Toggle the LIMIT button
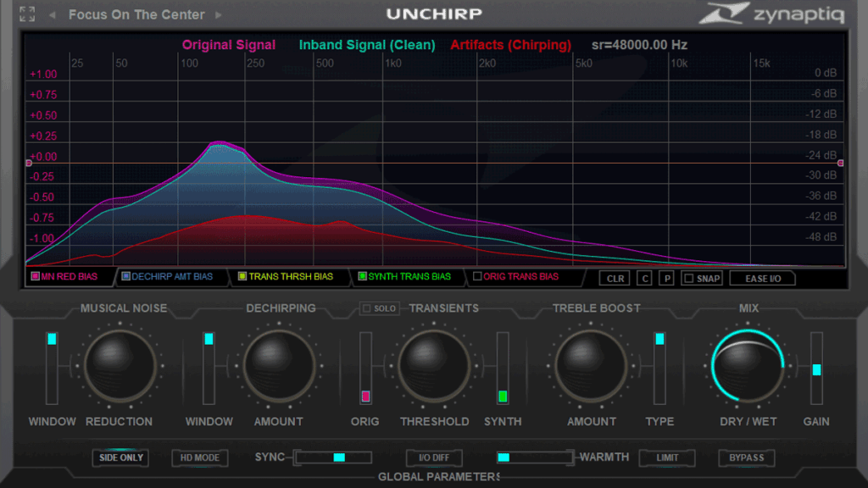Viewport: 868px width, 488px height. (667, 457)
